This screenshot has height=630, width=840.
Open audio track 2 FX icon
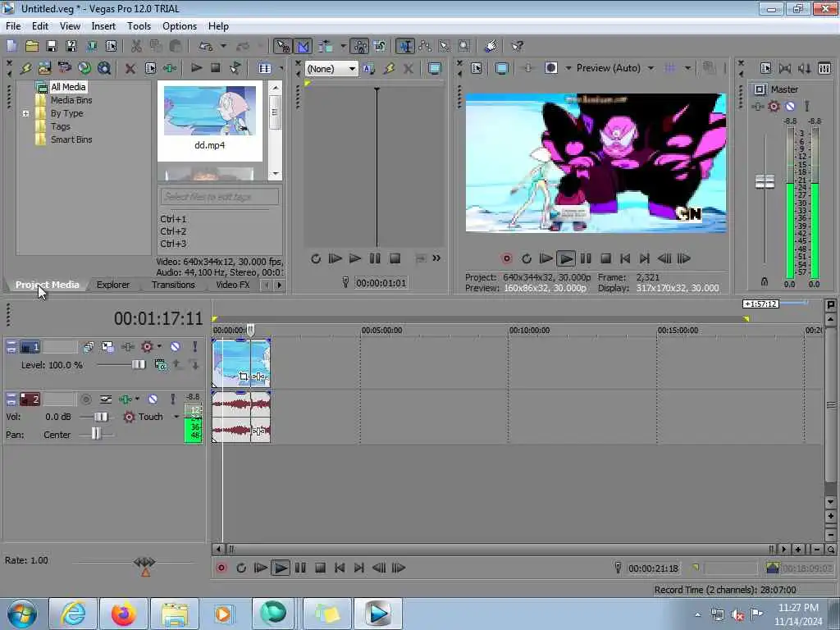(126, 399)
